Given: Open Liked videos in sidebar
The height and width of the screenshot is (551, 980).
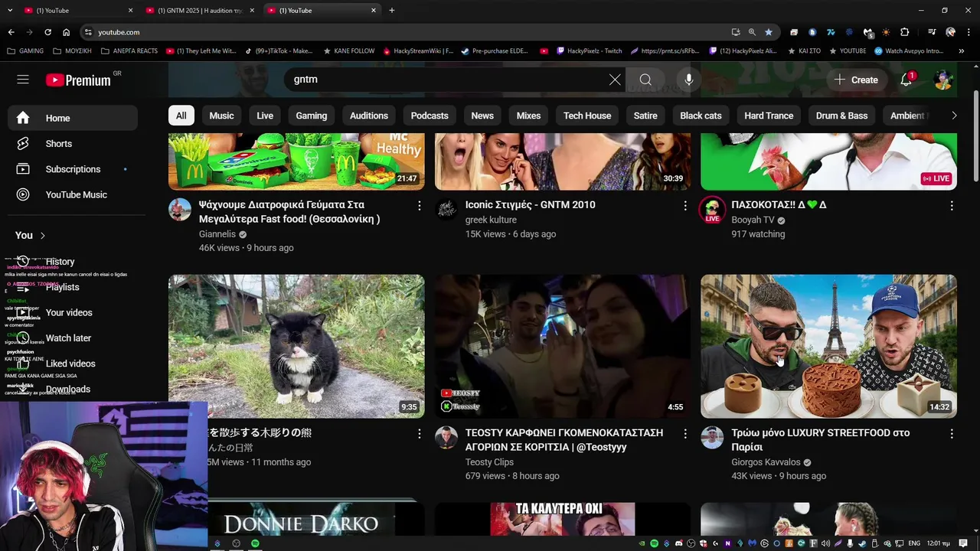Looking at the screenshot, I should tap(70, 364).
